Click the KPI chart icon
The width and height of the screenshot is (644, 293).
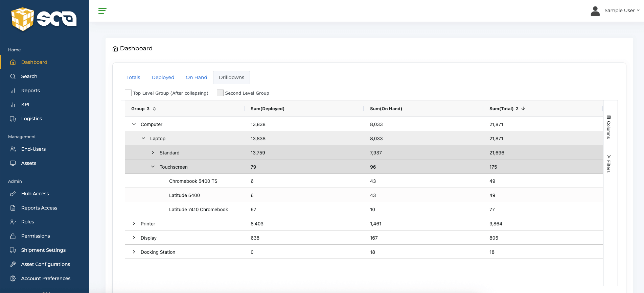pyautogui.click(x=13, y=104)
